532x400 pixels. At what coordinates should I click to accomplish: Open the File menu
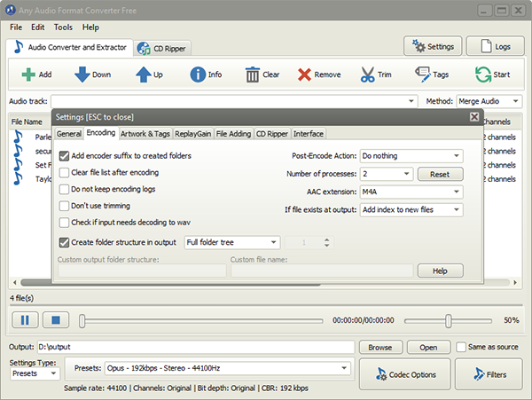[16, 27]
